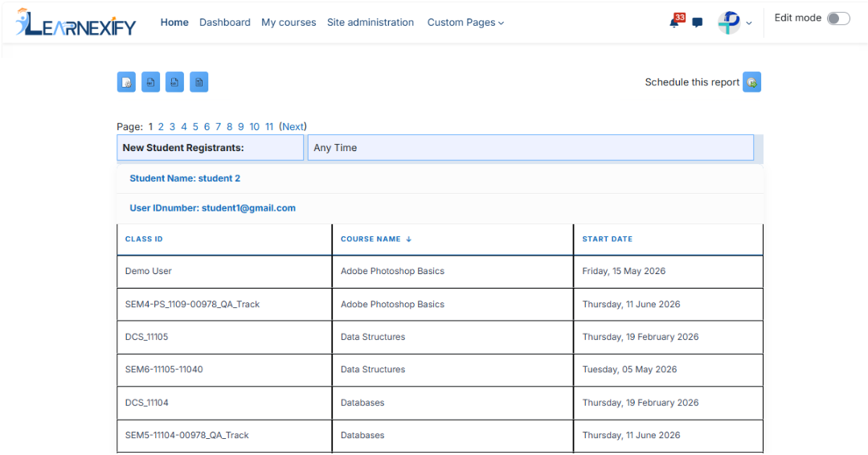
Task: Click Databases in the DCS_11104 row
Action: (x=362, y=403)
